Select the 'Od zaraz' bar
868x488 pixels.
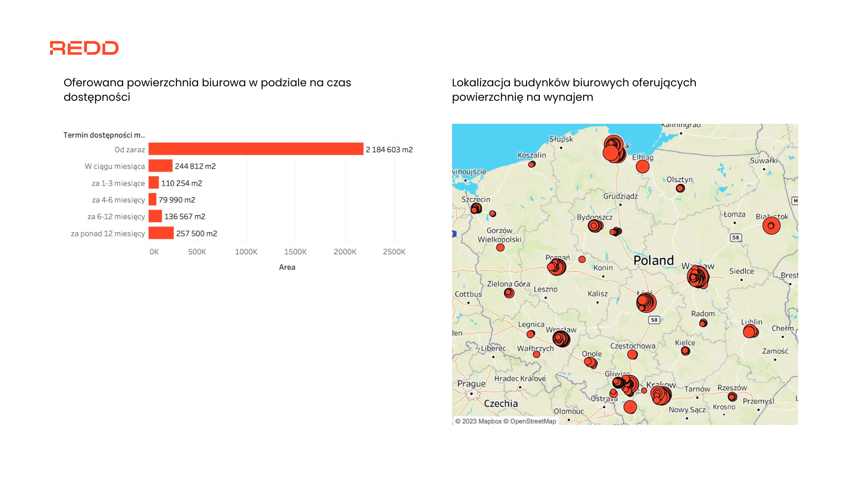(255, 149)
